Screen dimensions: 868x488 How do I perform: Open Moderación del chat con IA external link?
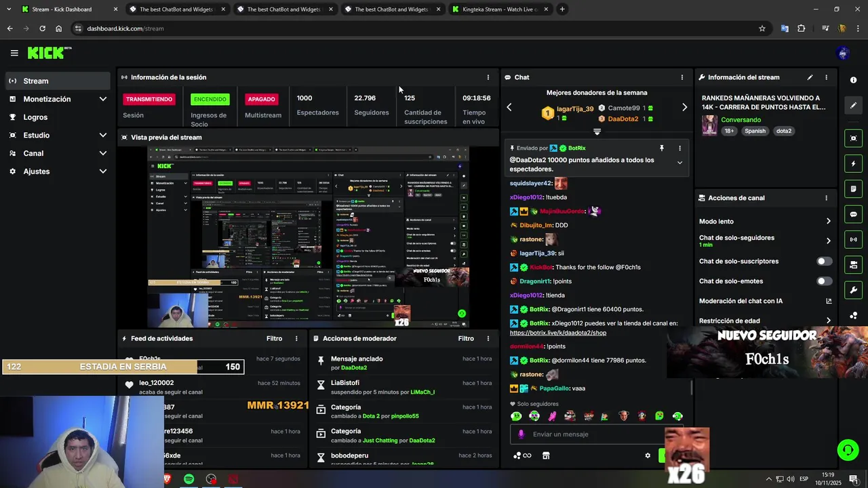pyautogui.click(x=829, y=301)
